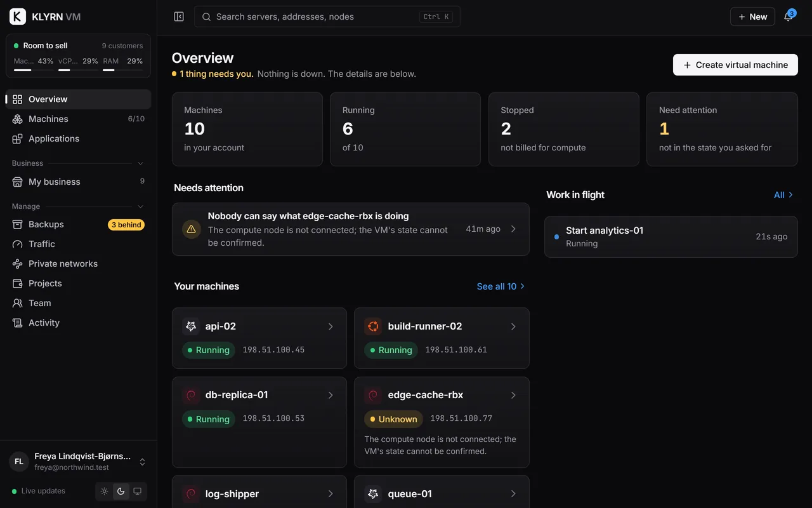Focus the Search servers, addresses, nodes field
The height and width of the screenshot is (508, 812).
[327, 17]
